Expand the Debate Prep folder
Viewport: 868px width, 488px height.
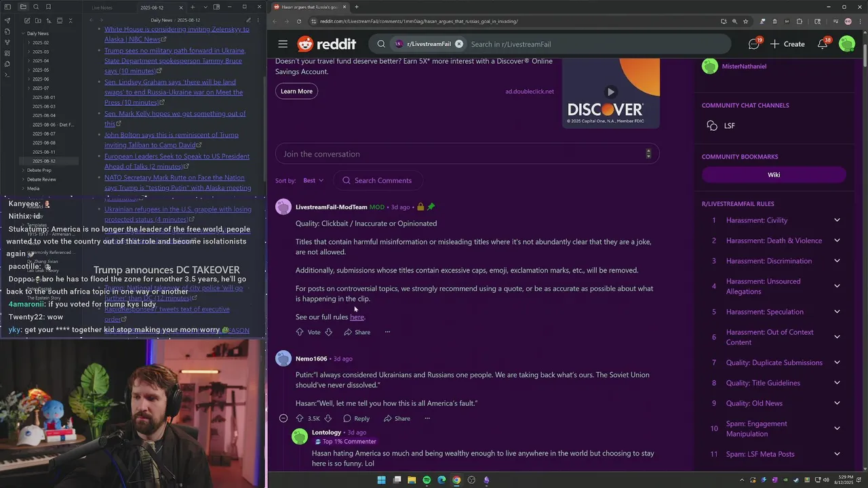39,170
